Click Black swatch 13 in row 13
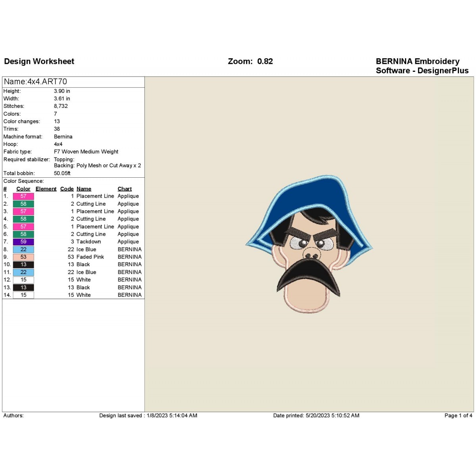Image resolution: width=476 pixels, height=476 pixels. click(23, 288)
